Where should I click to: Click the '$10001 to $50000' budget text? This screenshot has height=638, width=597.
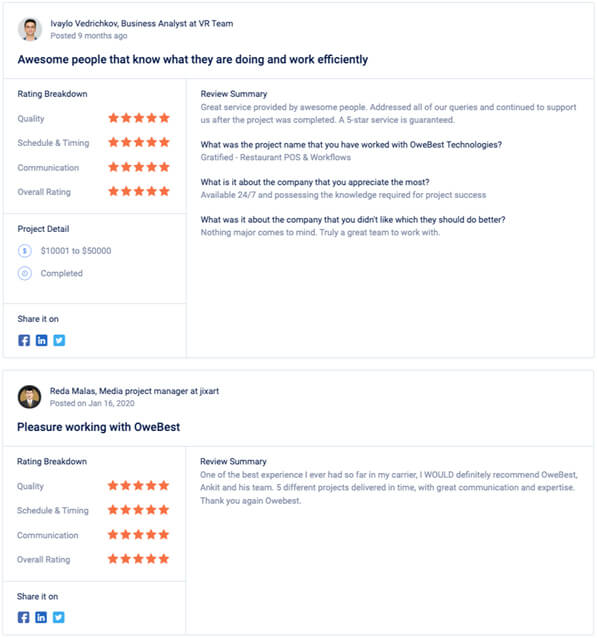click(x=76, y=251)
